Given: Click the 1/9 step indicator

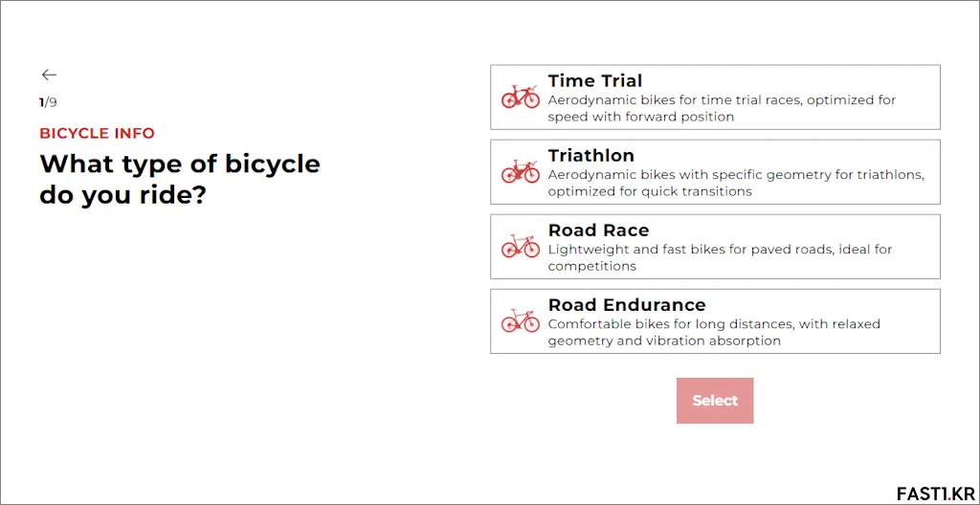Looking at the screenshot, I should [x=48, y=102].
